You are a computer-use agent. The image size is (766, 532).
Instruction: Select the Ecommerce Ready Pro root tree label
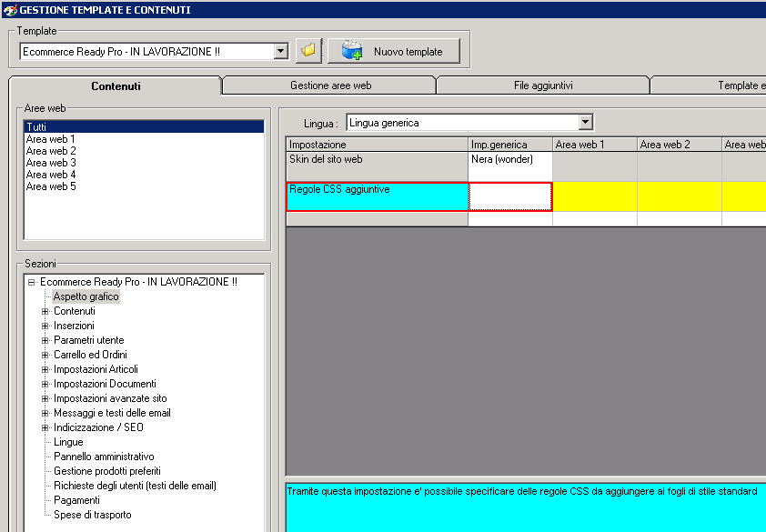point(139,282)
